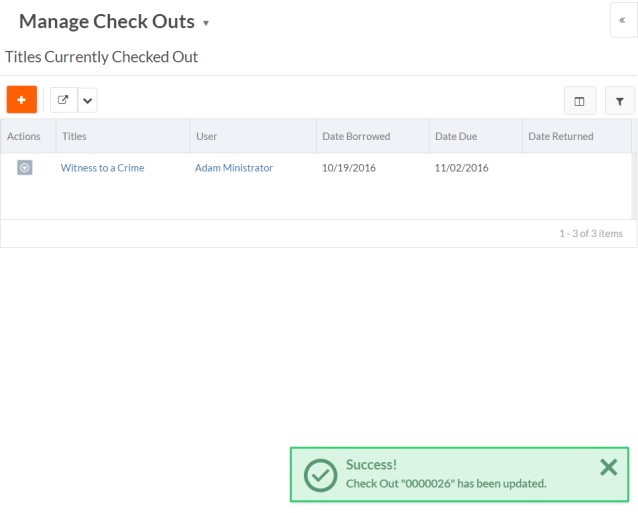Open the column chooser icon

(580, 101)
